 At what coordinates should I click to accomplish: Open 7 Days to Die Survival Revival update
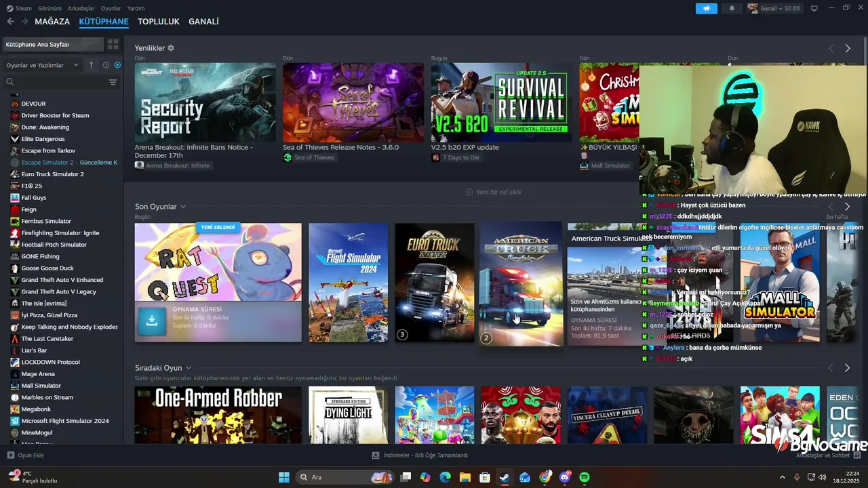click(x=501, y=102)
